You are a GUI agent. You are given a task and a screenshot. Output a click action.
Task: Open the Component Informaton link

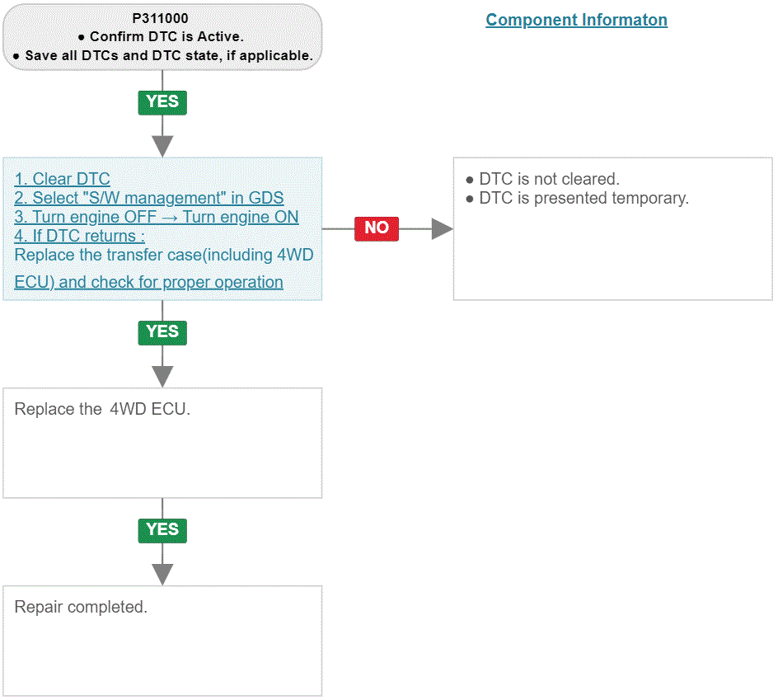click(x=576, y=20)
